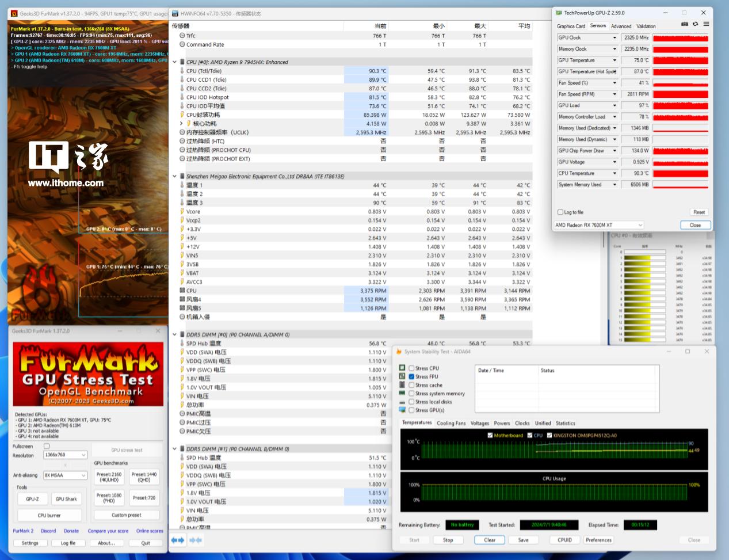The height and width of the screenshot is (560, 729).
Task: Open the Compare your score link
Action: coord(108,531)
